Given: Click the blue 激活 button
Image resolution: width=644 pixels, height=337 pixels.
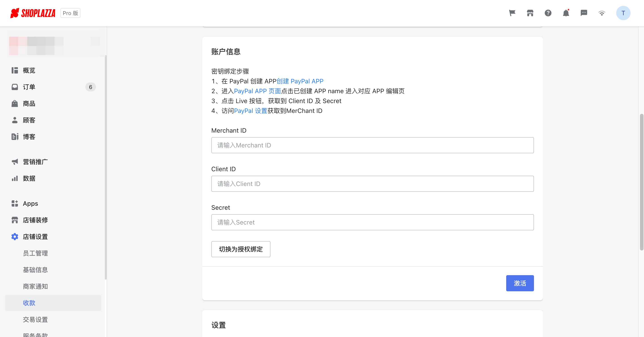Looking at the screenshot, I should pos(520,283).
